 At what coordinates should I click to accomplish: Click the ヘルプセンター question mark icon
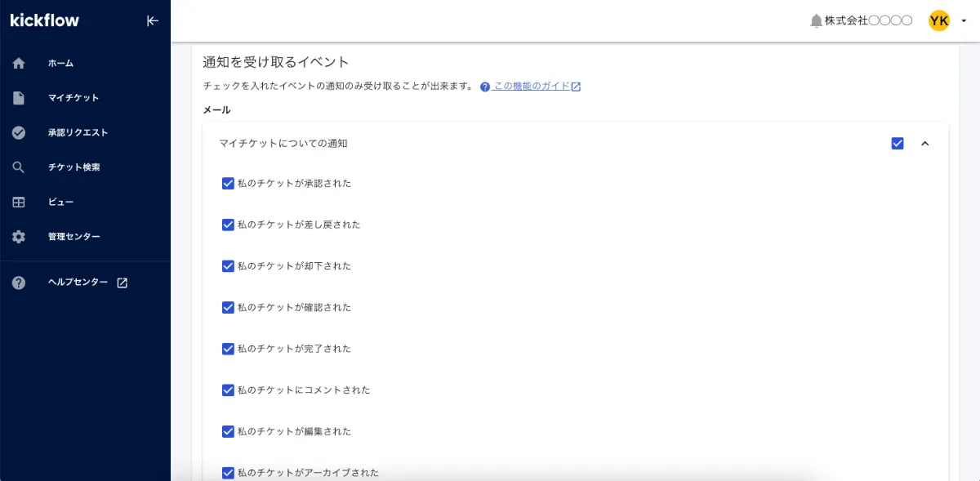tap(19, 283)
